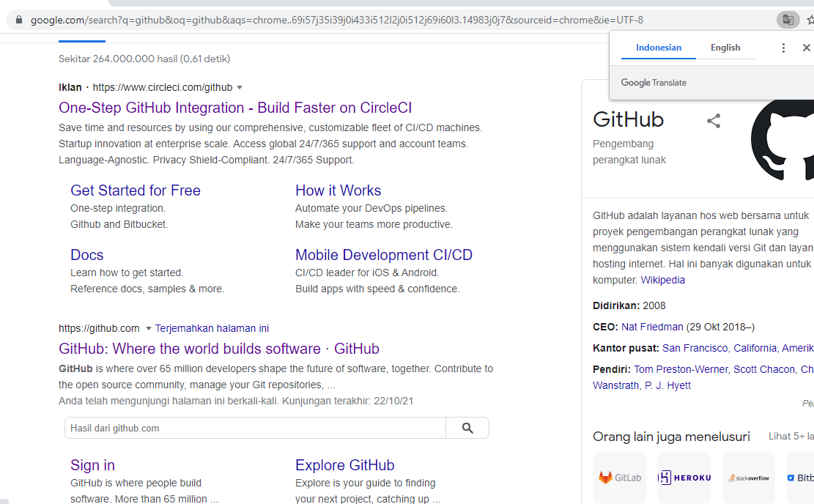Click the search magnifier in github.com box
814x504 pixels.
click(467, 429)
